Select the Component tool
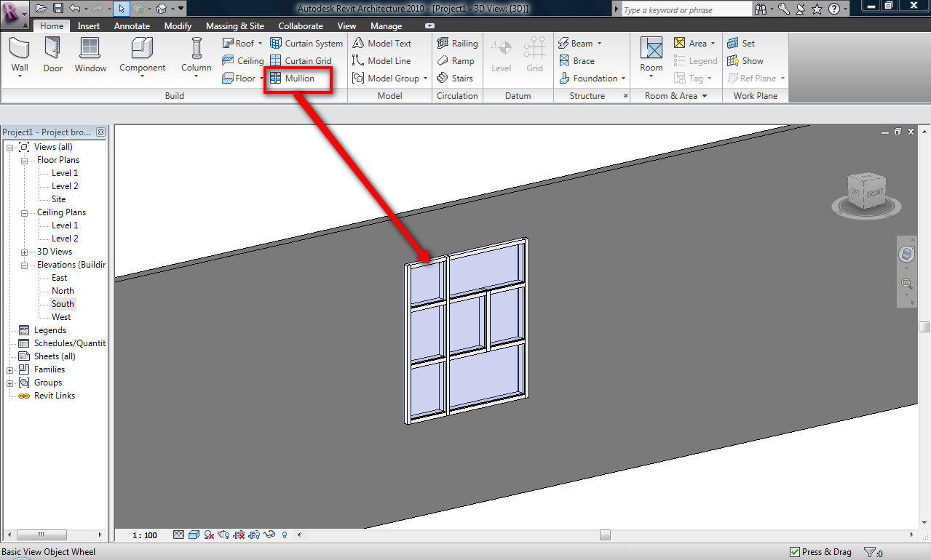The width and height of the screenshot is (931, 560). click(143, 57)
